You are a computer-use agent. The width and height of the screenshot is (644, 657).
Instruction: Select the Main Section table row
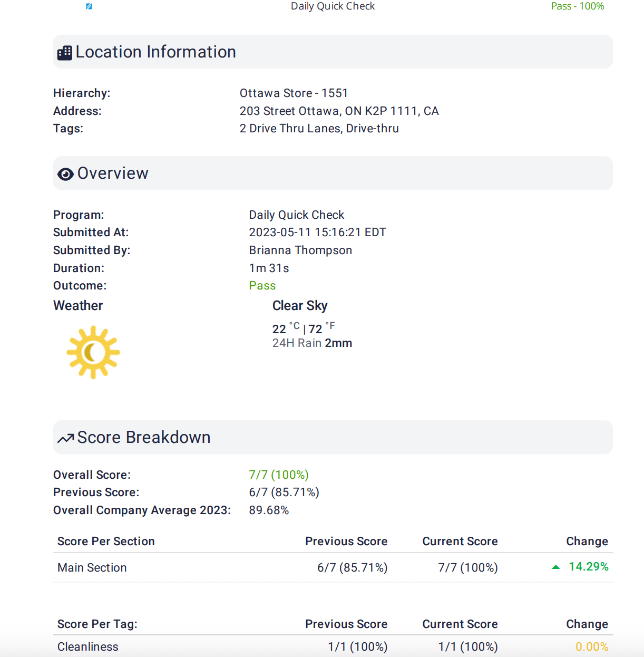333,567
